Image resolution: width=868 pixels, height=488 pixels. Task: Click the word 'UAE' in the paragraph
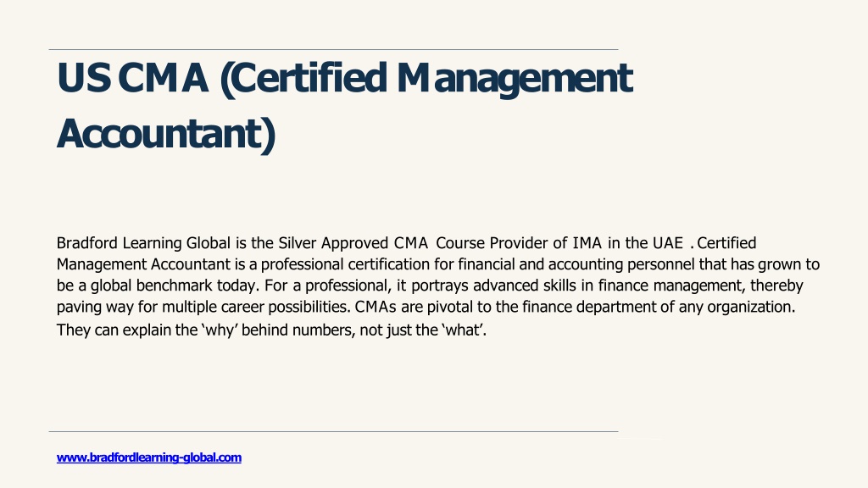click(668, 243)
